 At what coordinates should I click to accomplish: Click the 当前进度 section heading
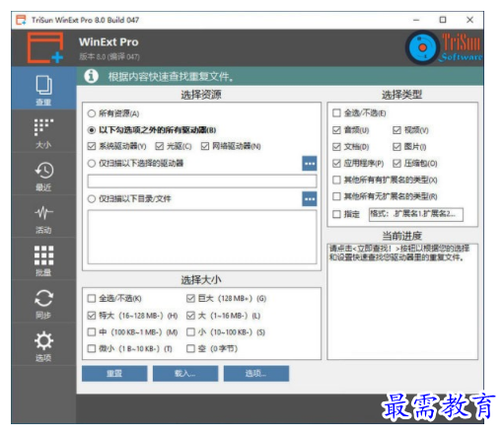coord(401,236)
